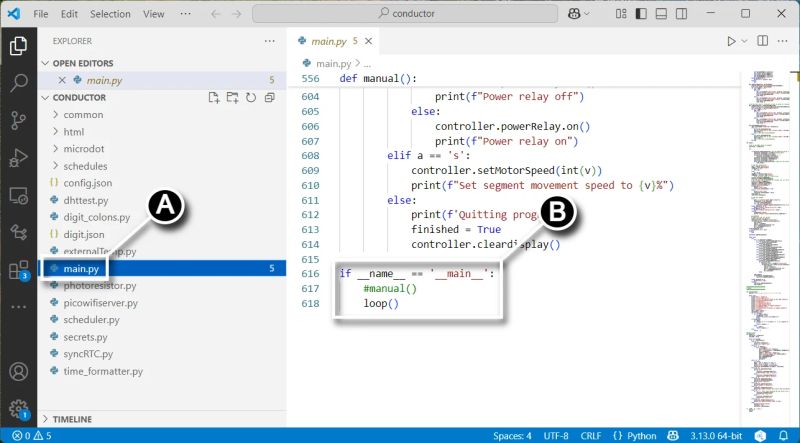Show more menu bar items ellipsis
800x443 pixels.
[x=185, y=14]
